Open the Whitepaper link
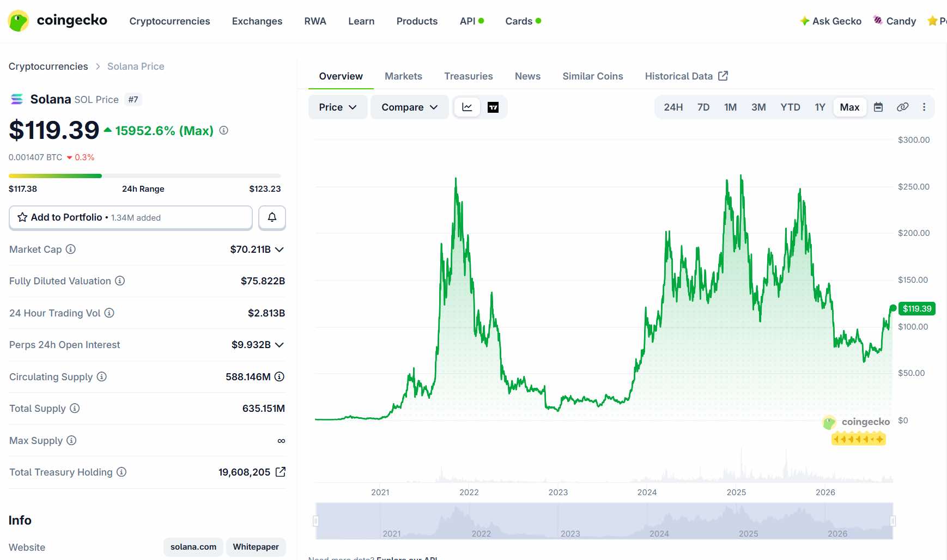The height and width of the screenshot is (560, 947). point(256,547)
